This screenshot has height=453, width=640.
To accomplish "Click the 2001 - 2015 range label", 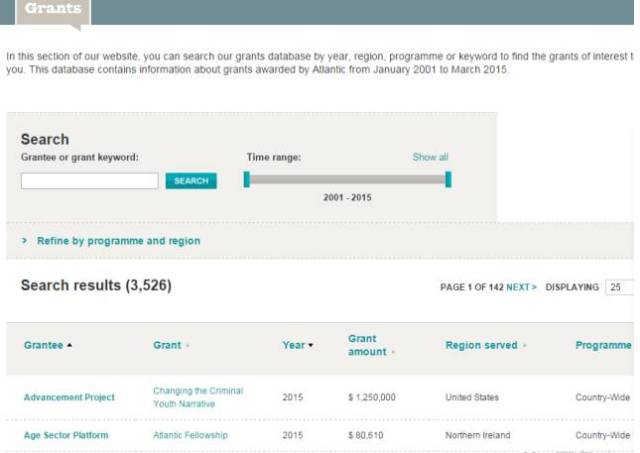I will pyautogui.click(x=347, y=198).
